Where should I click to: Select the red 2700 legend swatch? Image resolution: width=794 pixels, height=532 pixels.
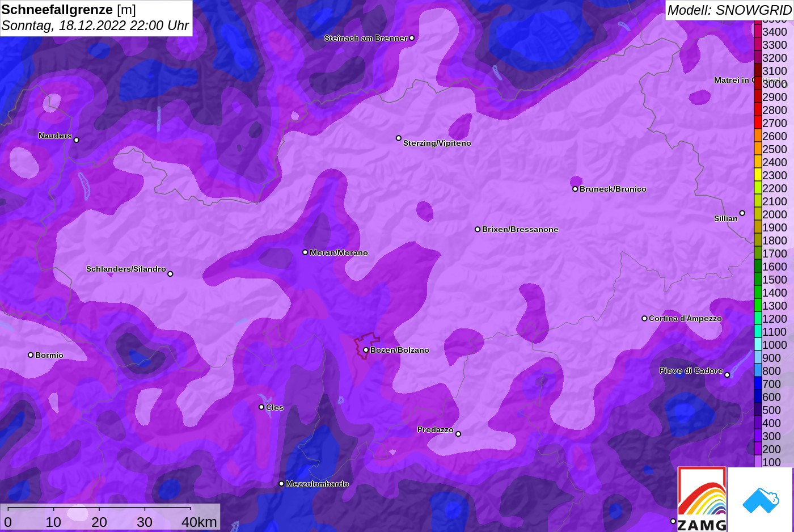tap(758, 123)
